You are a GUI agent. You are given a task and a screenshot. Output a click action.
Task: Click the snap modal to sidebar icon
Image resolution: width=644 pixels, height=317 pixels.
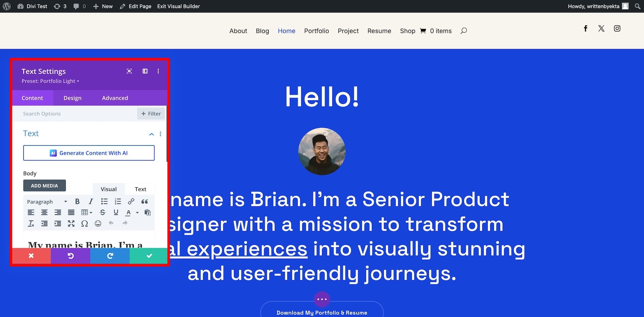(x=145, y=71)
